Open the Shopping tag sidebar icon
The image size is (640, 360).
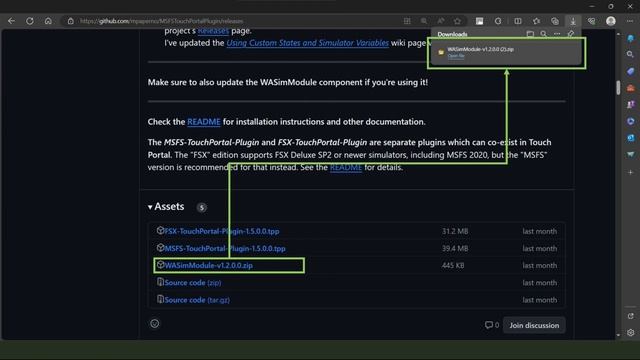(631, 71)
